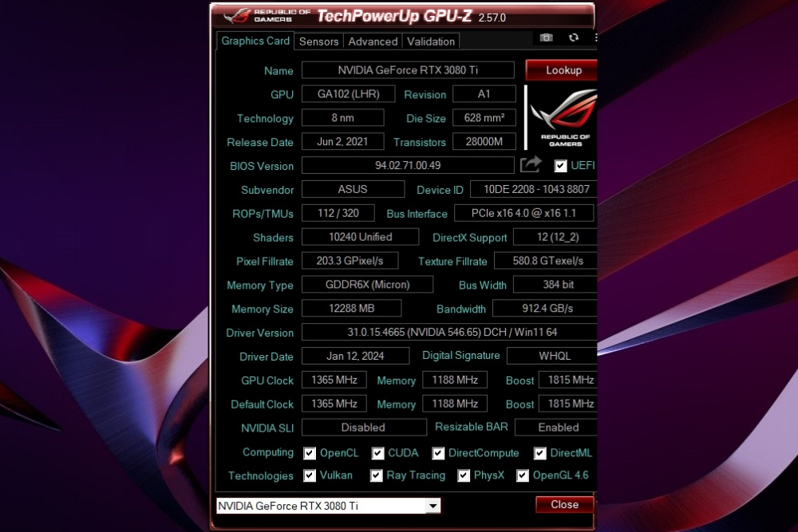Click the Device ID field 10DE 2208
This screenshot has width=798, height=532.
[x=533, y=189]
